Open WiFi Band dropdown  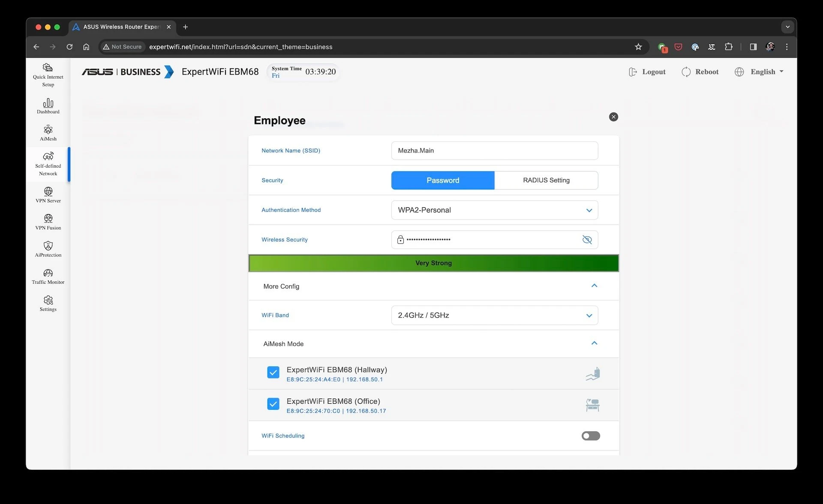(x=495, y=315)
